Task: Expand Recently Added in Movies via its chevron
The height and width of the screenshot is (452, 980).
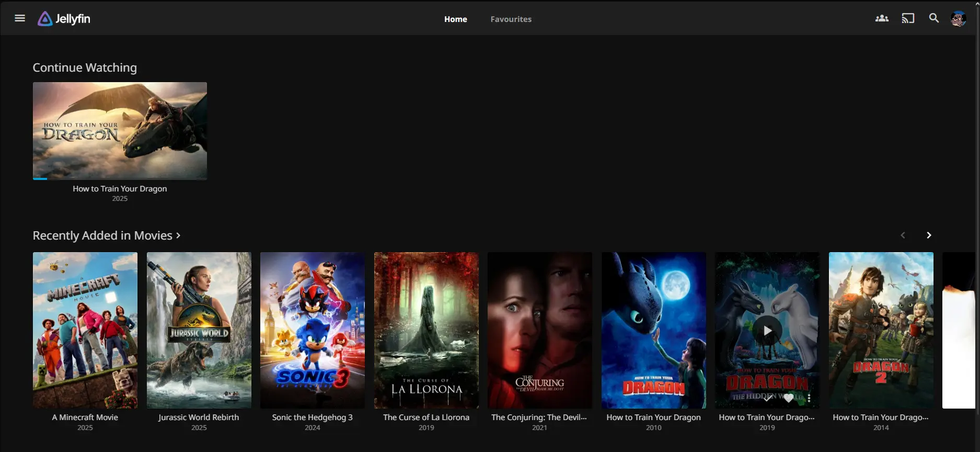Action: pos(178,235)
